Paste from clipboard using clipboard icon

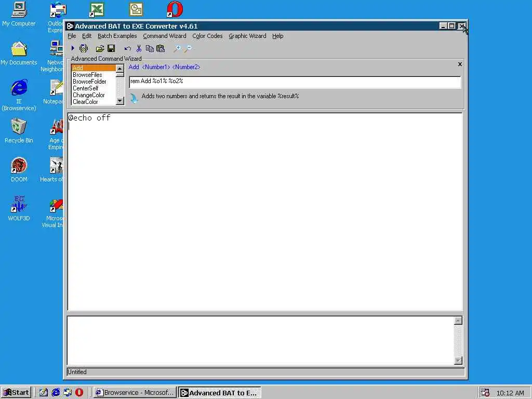(161, 48)
